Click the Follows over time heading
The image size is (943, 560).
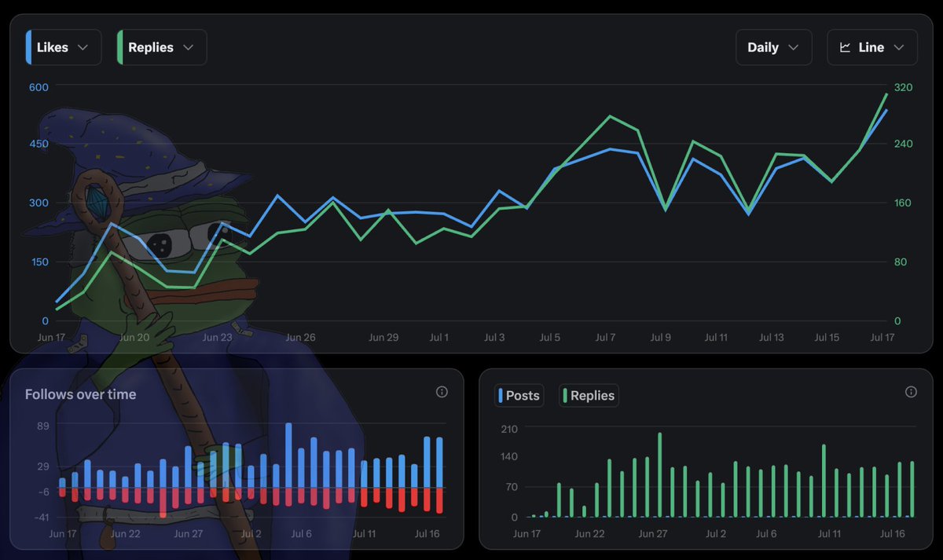[x=80, y=394]
